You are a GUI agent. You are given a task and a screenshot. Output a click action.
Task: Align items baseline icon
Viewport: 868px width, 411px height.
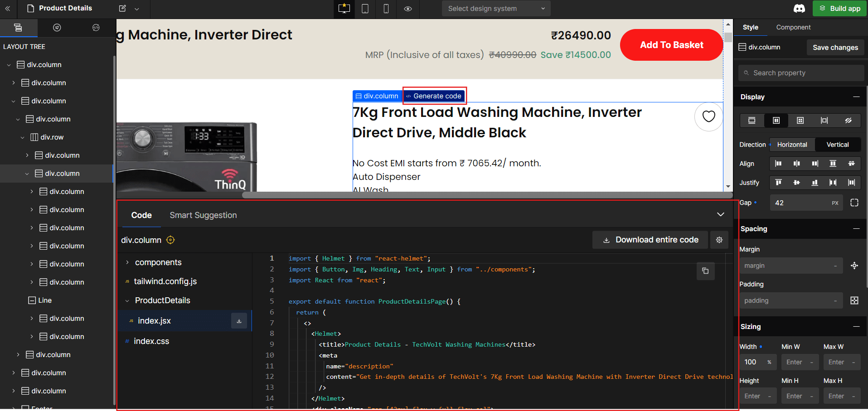pyautogui.click(x=852, y=164)
